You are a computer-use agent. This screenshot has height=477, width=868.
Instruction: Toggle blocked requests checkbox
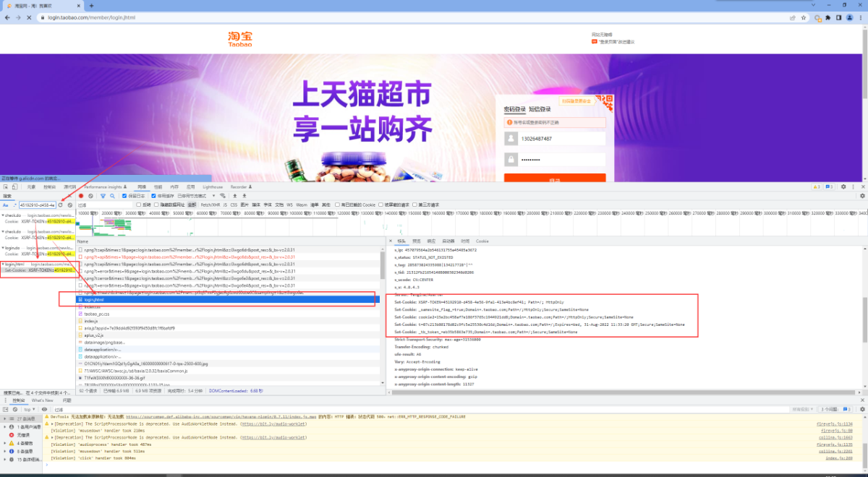380,205
